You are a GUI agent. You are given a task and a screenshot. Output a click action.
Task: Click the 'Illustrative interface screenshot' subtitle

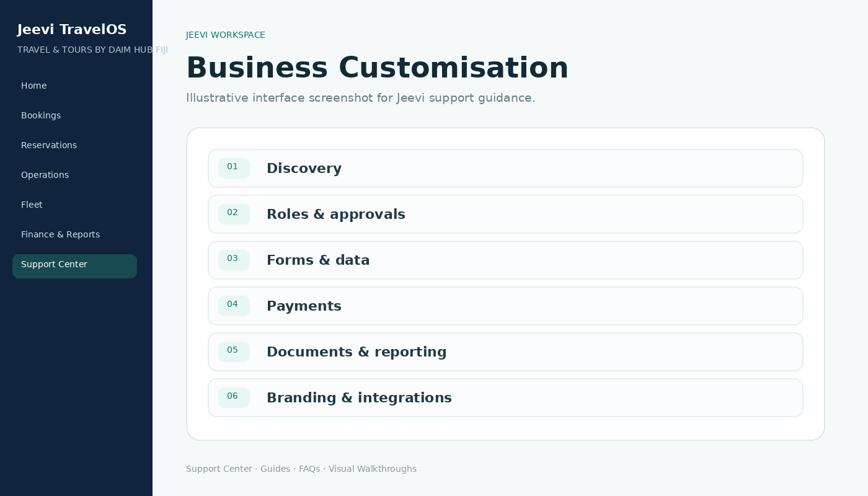360,98
